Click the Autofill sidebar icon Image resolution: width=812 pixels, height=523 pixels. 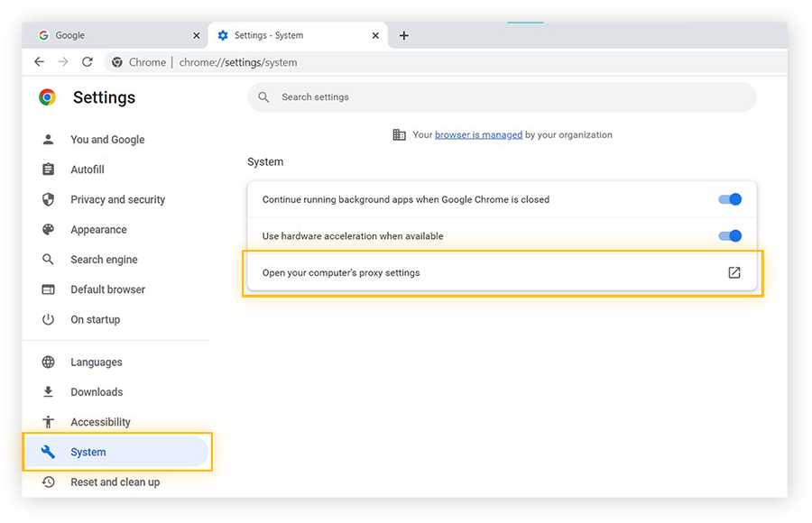[x=48, y=170]
